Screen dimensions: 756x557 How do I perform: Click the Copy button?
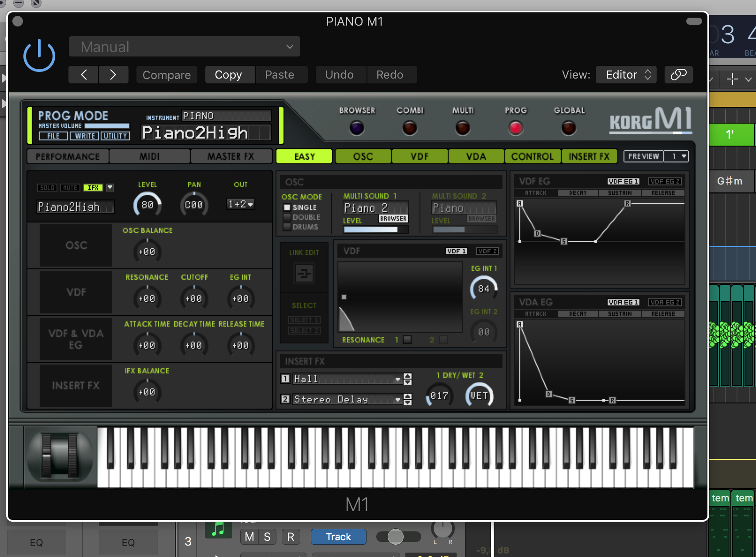click(228, 75)
